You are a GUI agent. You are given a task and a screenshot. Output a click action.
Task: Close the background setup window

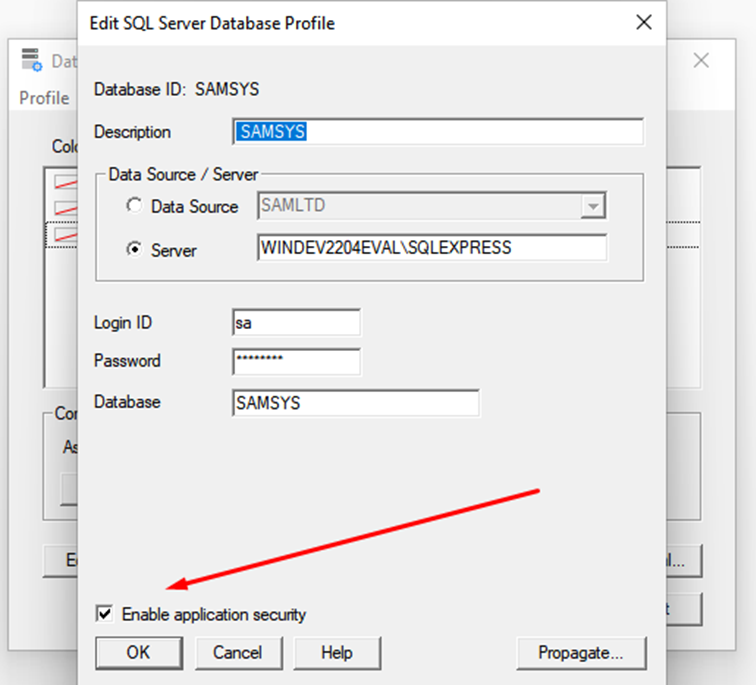(701, 61)
